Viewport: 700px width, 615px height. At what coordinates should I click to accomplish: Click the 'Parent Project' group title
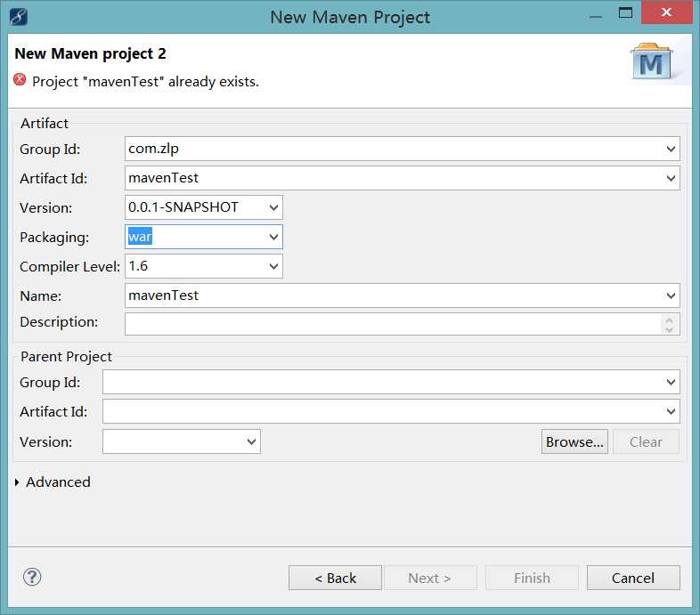coord(66,357)
